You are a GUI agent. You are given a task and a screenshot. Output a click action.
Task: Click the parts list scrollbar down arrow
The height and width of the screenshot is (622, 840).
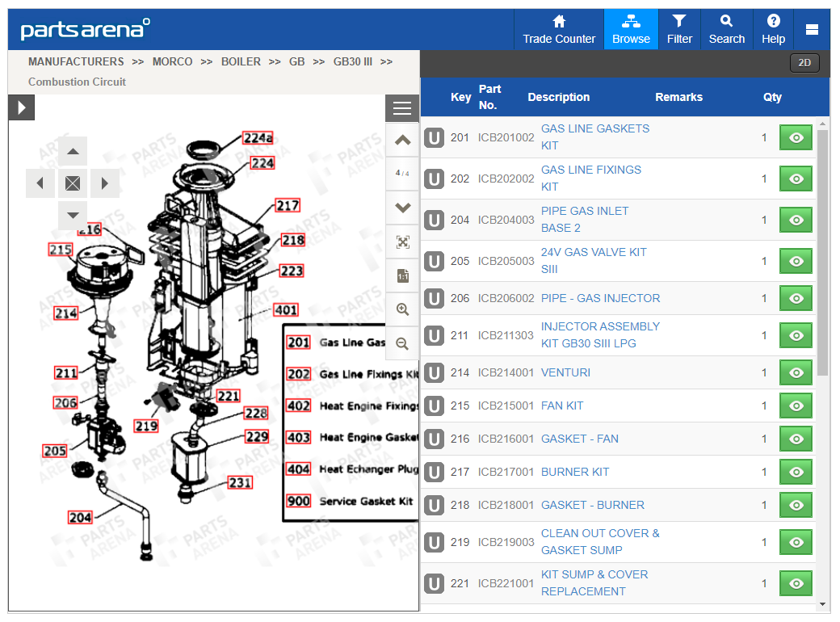[x=822, y=604]
